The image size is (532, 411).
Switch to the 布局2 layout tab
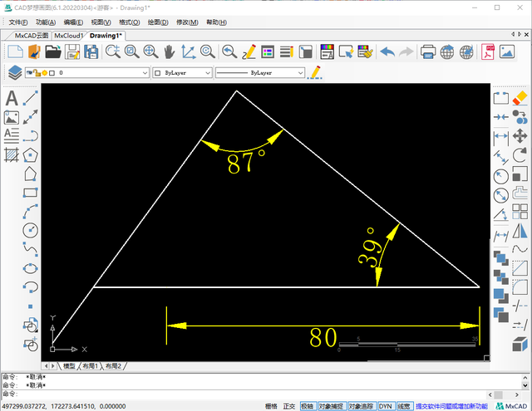pyautogui.click(x=113, y=366)
